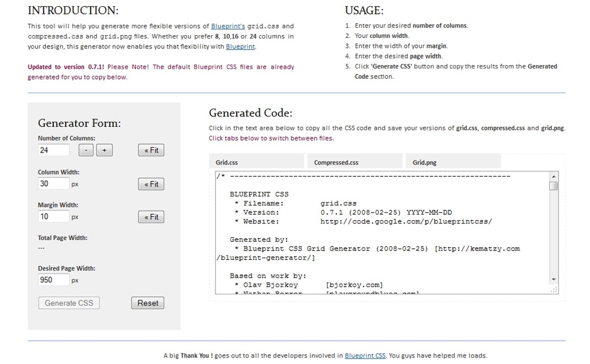Click usage step 'Enter your desired number of columns.'
590x364 pixels.
point(411,25)
